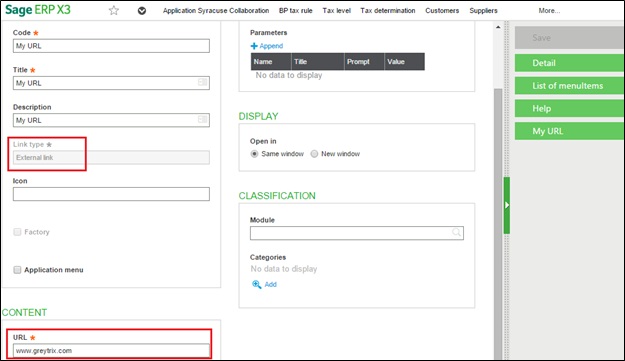Open Application Syracuse Collaboration menu
625x361 pixels.
(x=216, y=11)
